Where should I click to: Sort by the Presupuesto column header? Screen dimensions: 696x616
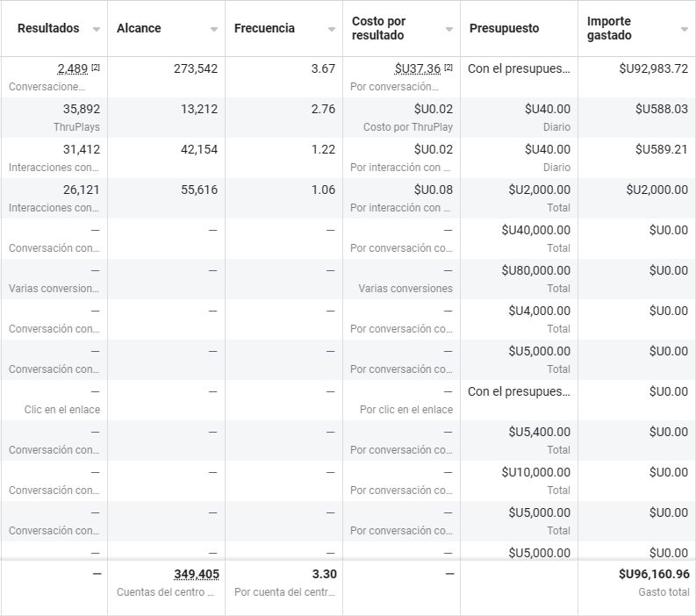coord(505,28)
